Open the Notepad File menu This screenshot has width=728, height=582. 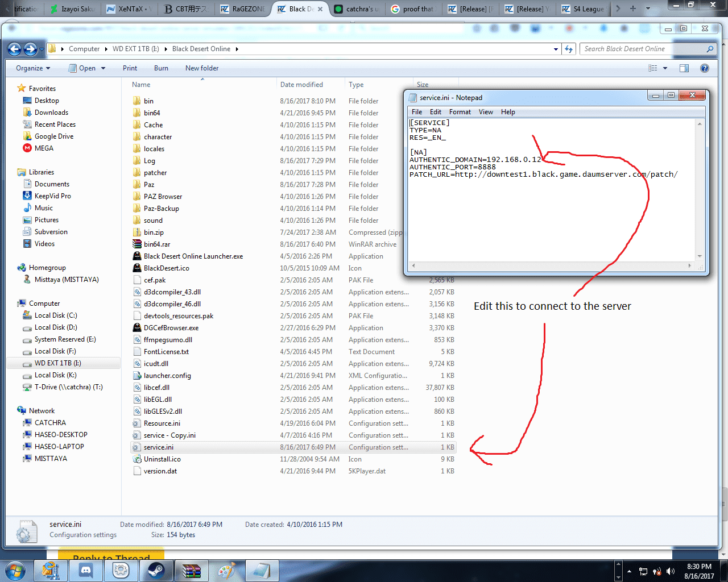417,112
